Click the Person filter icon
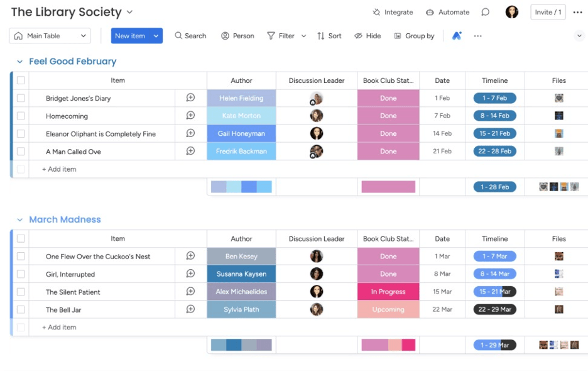The height and width of the screenshot is (371, 588). pyautogui.click(x=237, y=36)
